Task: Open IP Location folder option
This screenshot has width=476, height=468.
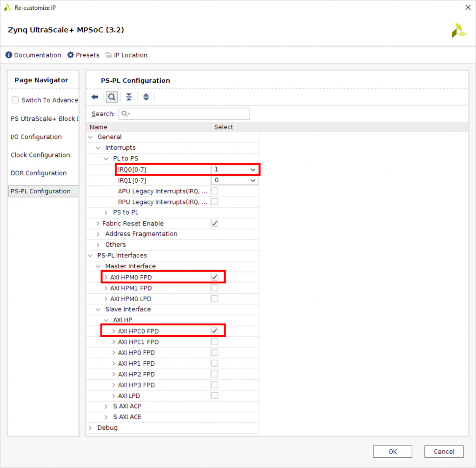Action: 126,55
